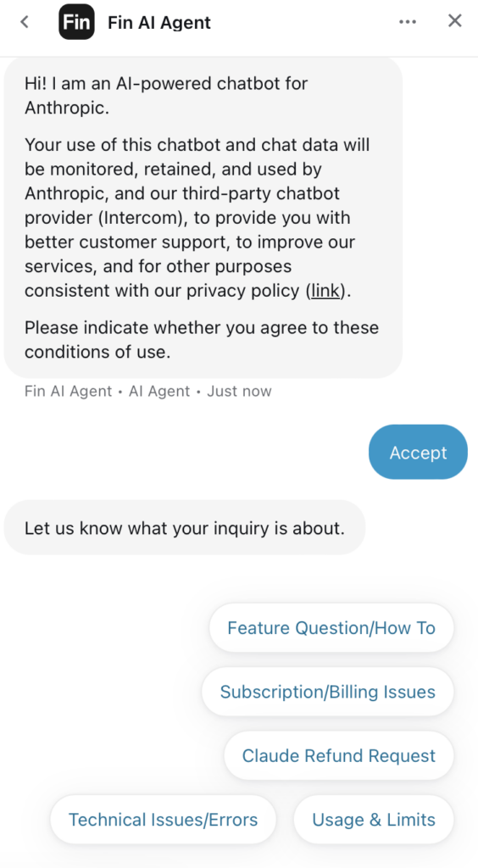478x868 pixels.
Task: Choose Feature Question/How To option
Action: pyautogui.click(x=331, y=628)
